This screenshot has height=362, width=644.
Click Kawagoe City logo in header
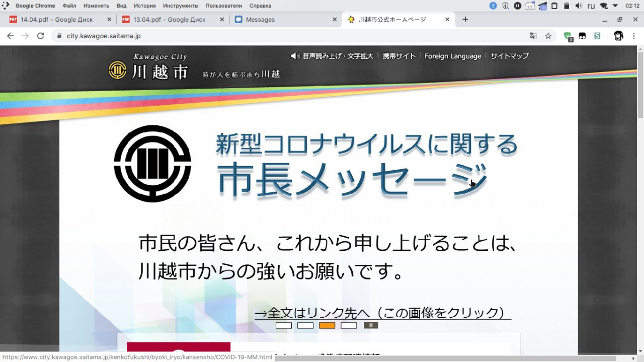(148, 67)
